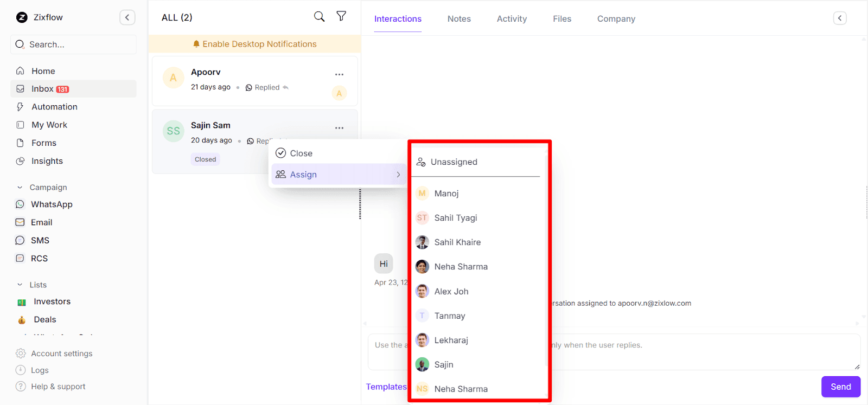Switch to the Files tab
The height and width of the screenshot is (405, 868).
[562, 19]
